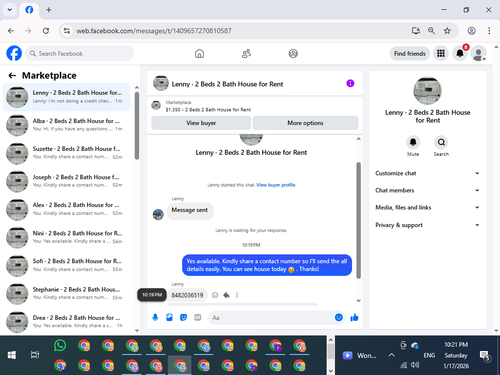Screen dimensions: 500x375
Task: Open the volume control in system tray
Action: coord(415,365)
